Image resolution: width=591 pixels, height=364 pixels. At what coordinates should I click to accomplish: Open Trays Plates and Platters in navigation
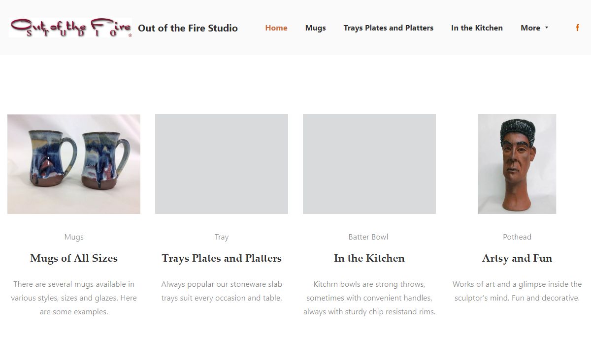click(389, 28)
